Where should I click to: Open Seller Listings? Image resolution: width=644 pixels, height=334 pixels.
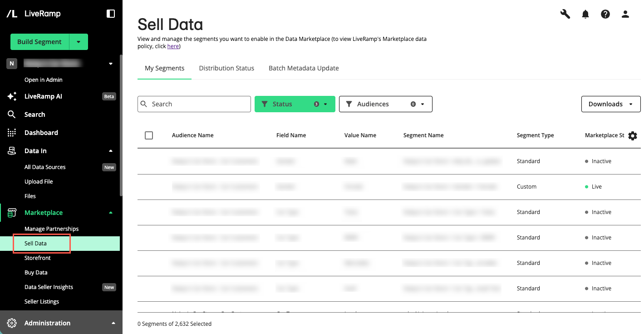point(42,302)
